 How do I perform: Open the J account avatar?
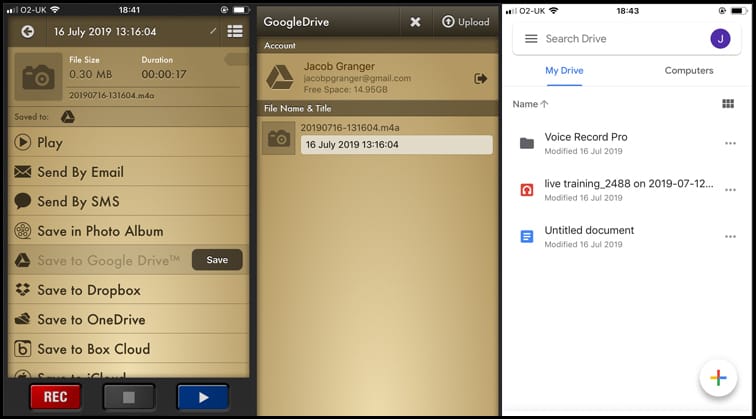point(720,39)
